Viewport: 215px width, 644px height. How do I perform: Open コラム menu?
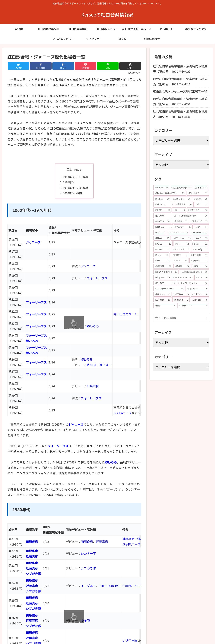pyautogui.click(x=122, y=39)
